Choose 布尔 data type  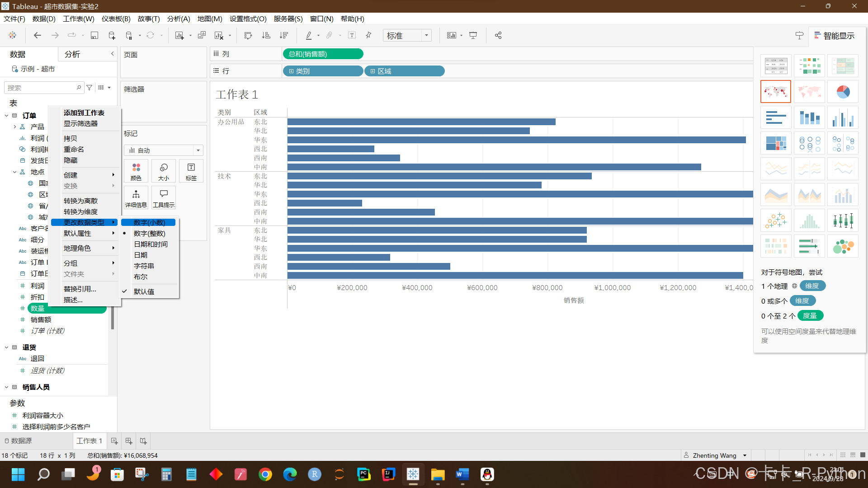click(141, 277)
